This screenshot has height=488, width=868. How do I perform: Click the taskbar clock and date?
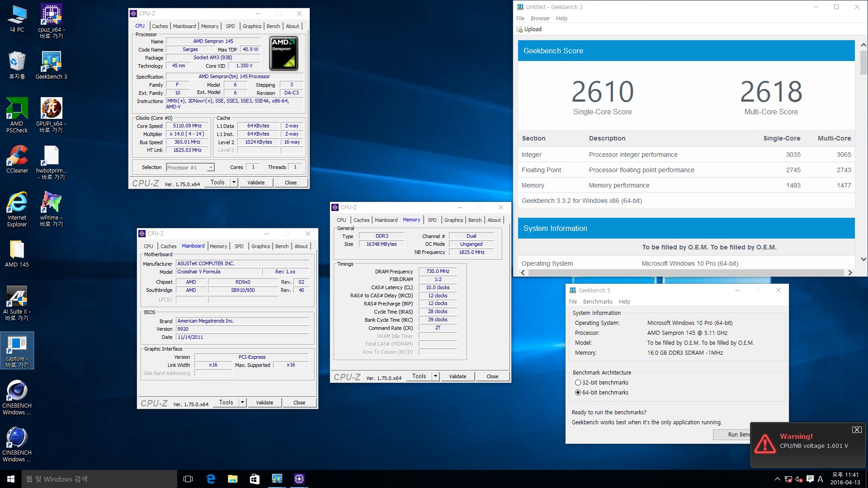(845, 479)
